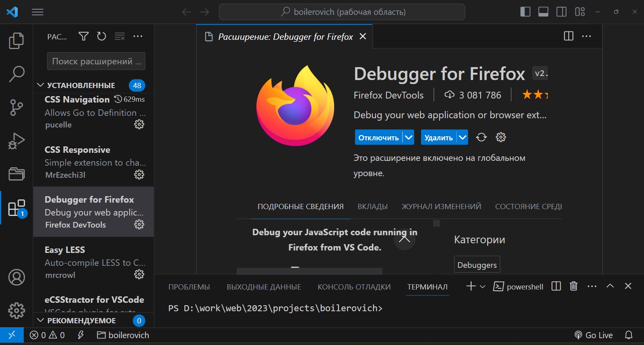Open the Manage gear in activity bar
644x345 pixels.
point(17,310)
